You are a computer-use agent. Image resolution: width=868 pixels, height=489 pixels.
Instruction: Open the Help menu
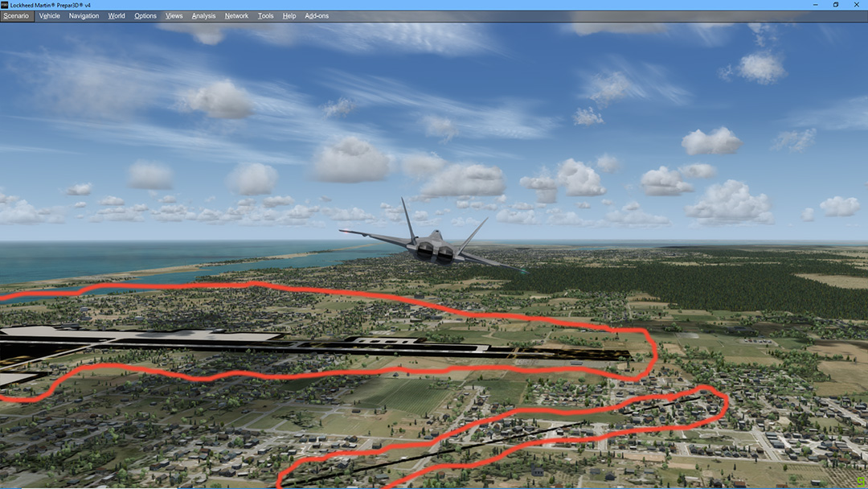tap(289, 16)
